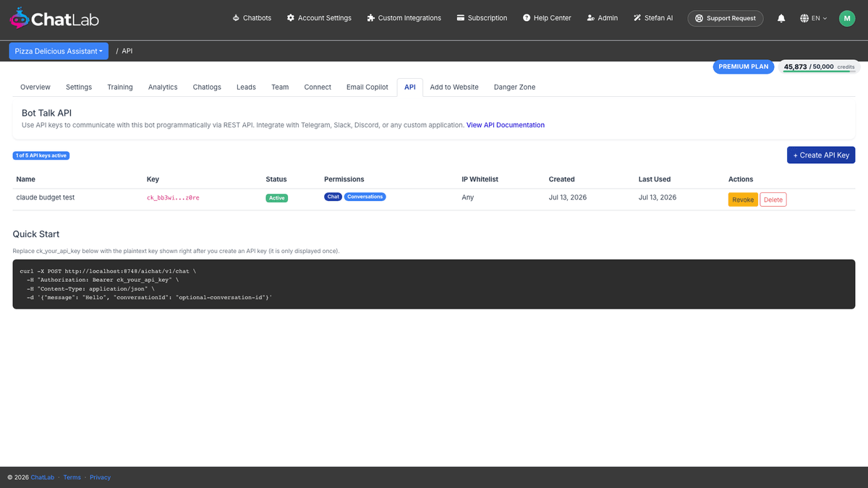Revoke the claude budget test key
Screen dimensions: 868x488
(743, 200)
